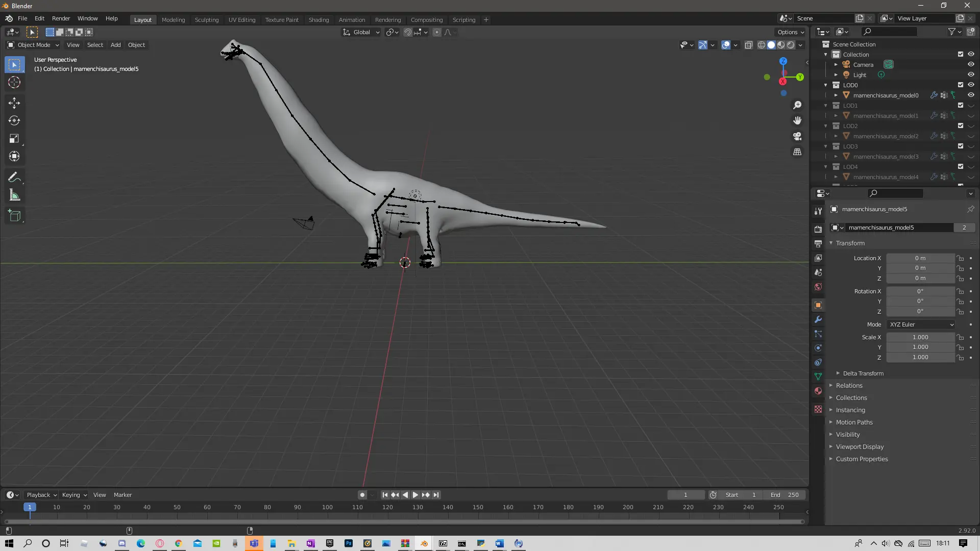Open the Render properties tab
Viewport: 980px width, 551px height.
click(818, 230)
